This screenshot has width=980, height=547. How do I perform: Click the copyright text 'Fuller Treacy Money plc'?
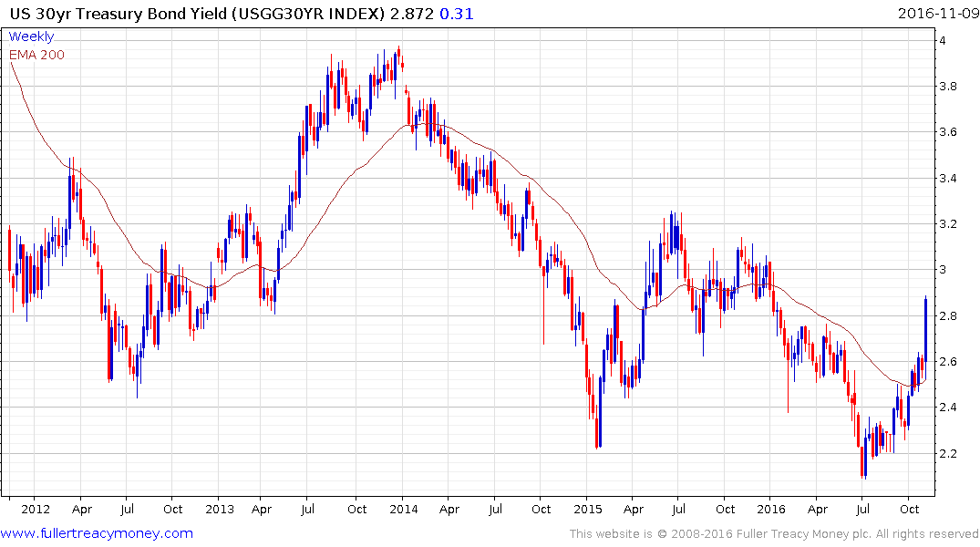point(804,534)
